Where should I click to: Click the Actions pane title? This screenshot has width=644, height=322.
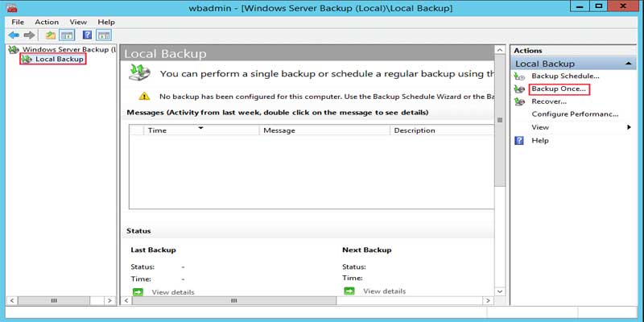point(528,51)
